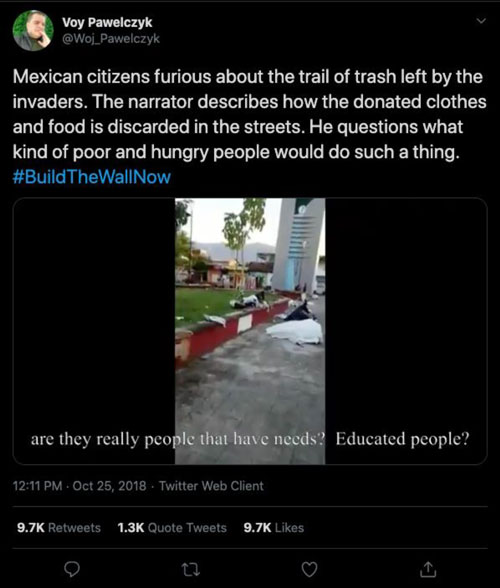
Task: Click the 12:11 PM Oct 25, 2018 timestamp
Action: (x=80, y=486)
